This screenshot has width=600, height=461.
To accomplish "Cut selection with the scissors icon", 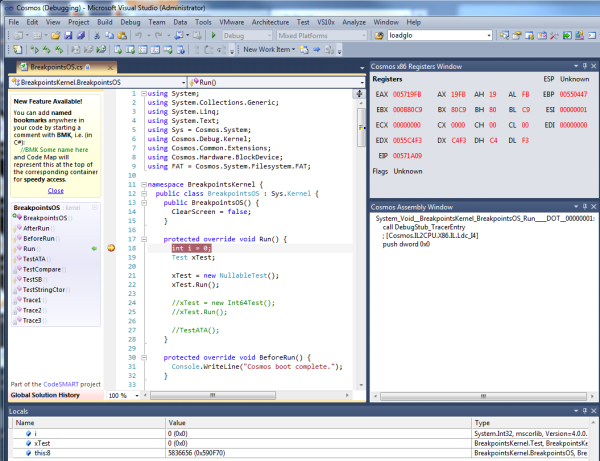I will coord(97,36).
